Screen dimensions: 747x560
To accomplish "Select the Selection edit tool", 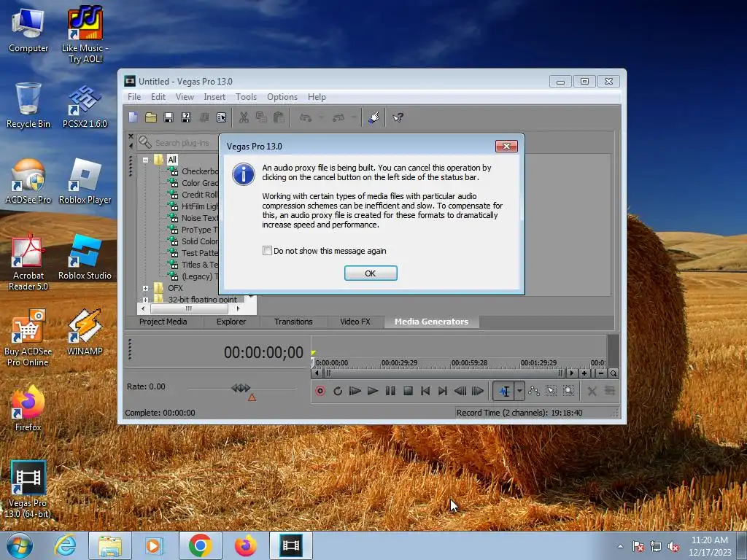I will point(551,391).
